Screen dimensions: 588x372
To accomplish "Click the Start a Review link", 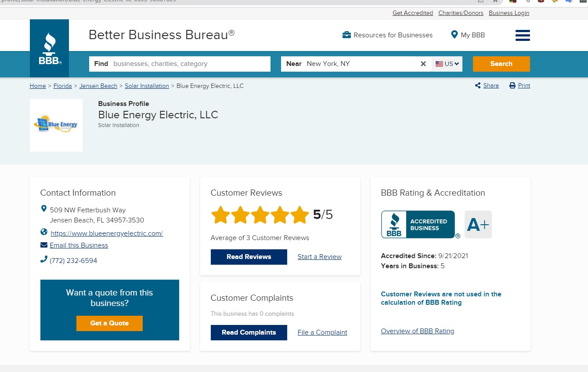I will pyautogui.click(x=320, y=257).
